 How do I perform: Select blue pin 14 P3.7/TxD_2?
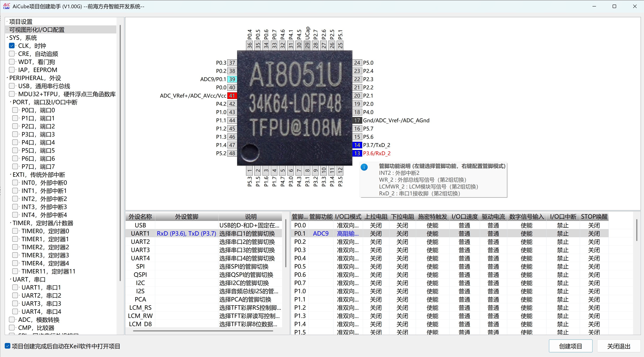[357, 145]
